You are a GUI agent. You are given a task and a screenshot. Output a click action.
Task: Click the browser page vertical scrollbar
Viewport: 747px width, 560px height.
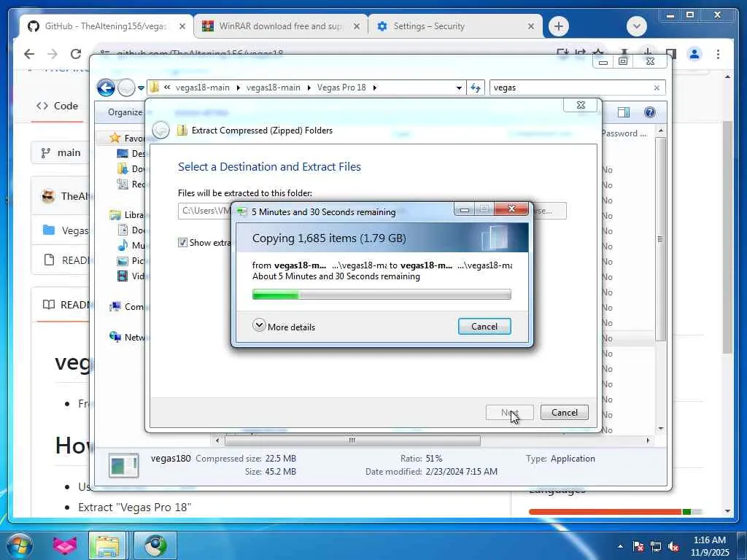pos(727,238)
